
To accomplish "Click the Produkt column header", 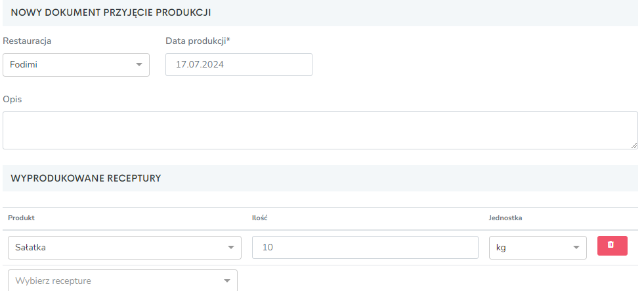I will (x=22, y=218).
